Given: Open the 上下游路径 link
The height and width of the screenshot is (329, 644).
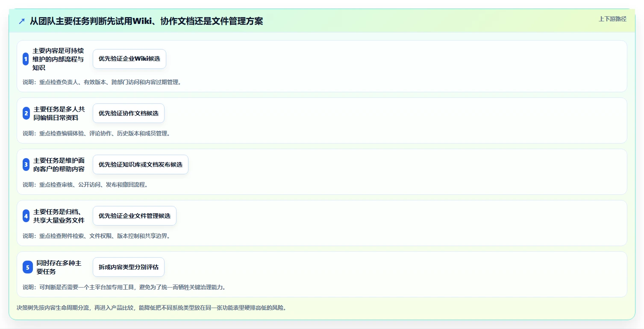Looking at the screenshot, I should pyautogui.click(x=612, y=19).
